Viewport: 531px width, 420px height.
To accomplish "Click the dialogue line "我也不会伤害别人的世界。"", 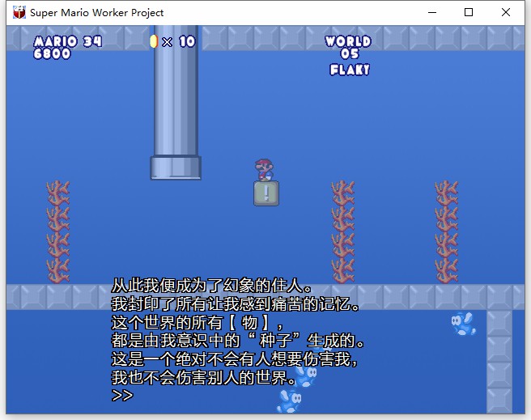I will (x=204, y=377).
